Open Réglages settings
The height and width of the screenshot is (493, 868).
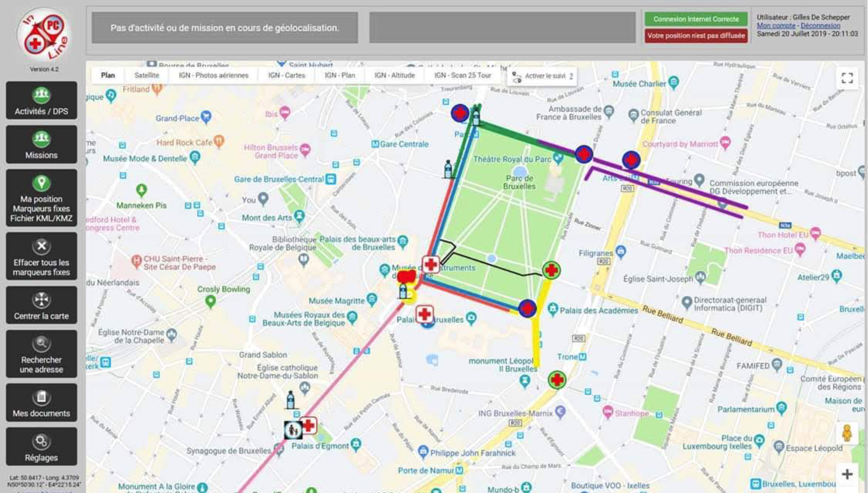click(41, 447)
